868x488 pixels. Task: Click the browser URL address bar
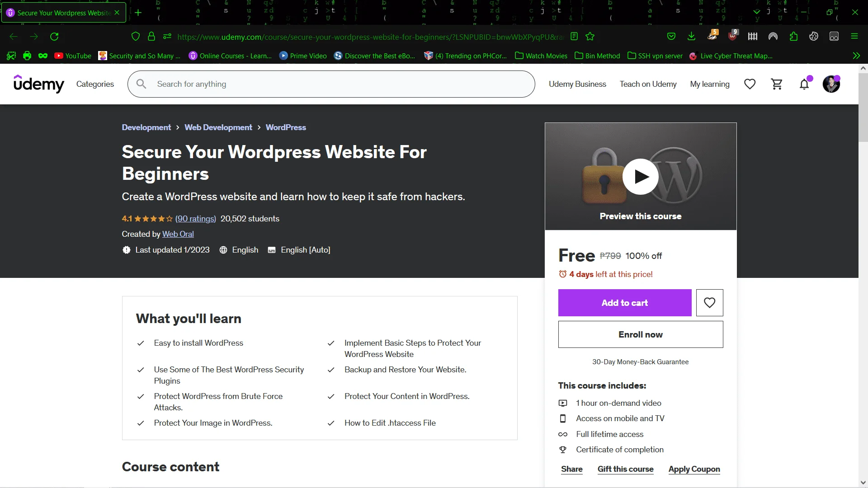pos(371,37)
